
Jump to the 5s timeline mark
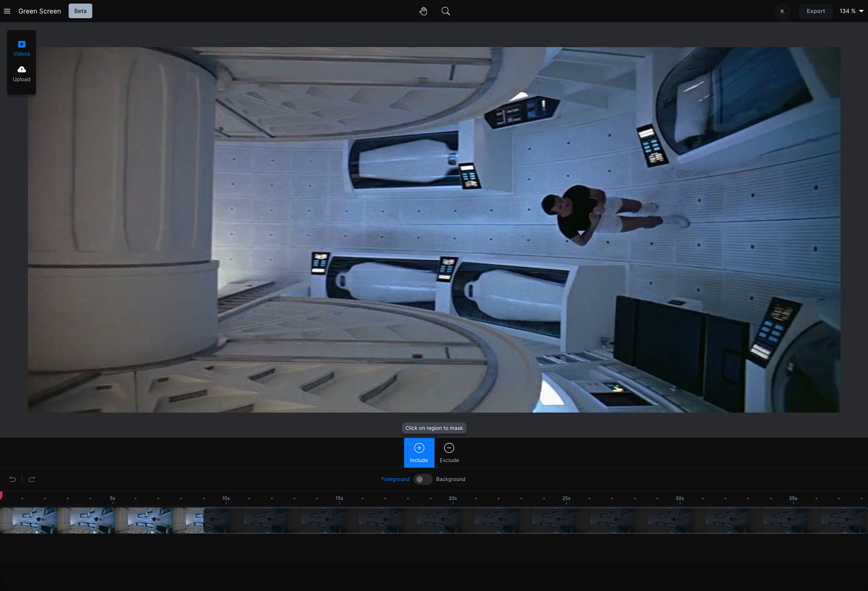tap(113, 498)
